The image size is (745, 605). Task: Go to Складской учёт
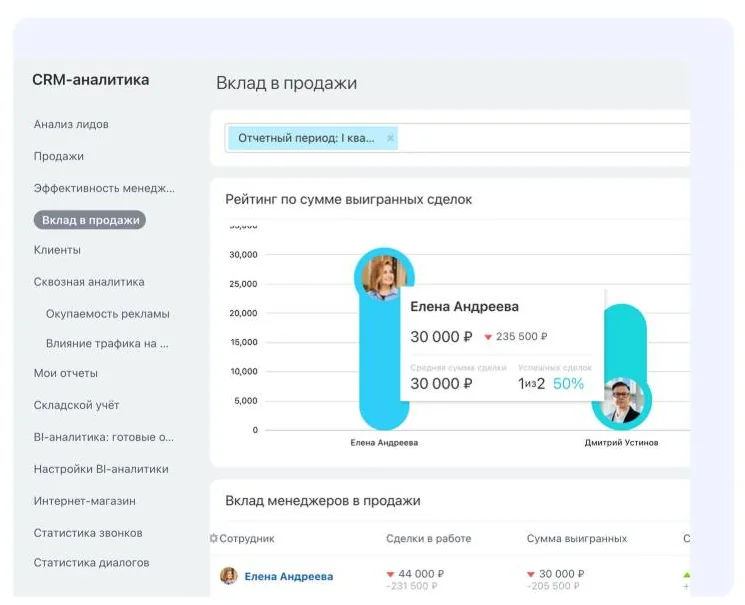click(x=76, y=405)
